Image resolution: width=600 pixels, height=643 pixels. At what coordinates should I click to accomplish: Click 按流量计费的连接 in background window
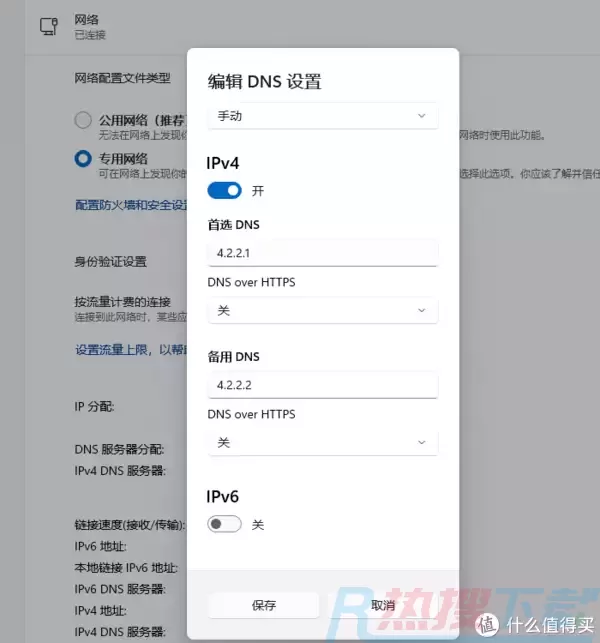(122, 302)
